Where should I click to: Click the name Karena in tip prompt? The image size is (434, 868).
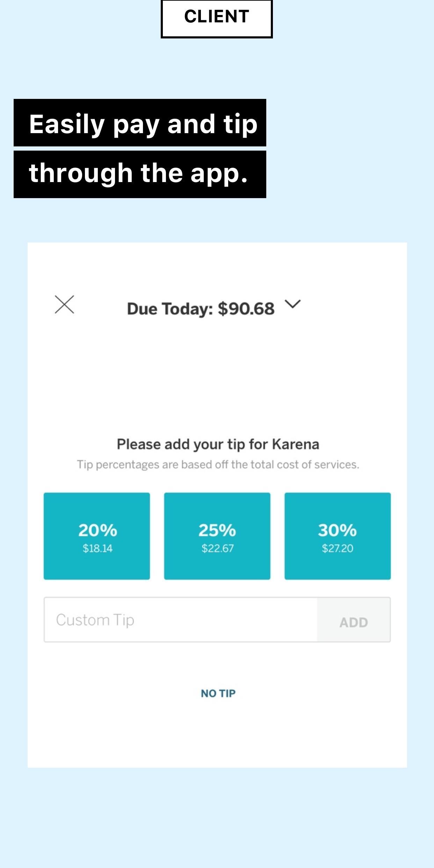296,444
